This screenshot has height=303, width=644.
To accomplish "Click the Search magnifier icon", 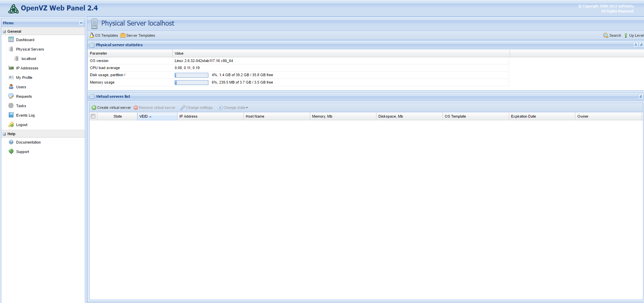I will (606, 35).
